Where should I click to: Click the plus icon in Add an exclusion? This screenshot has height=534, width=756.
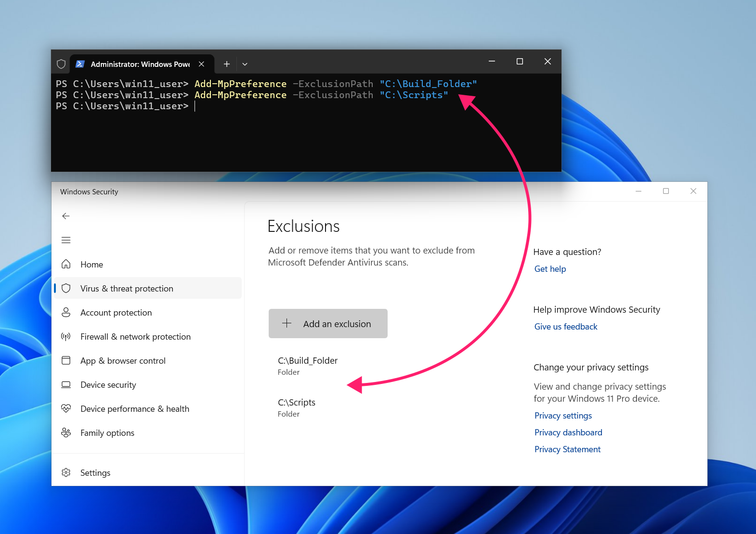[287, 323]
